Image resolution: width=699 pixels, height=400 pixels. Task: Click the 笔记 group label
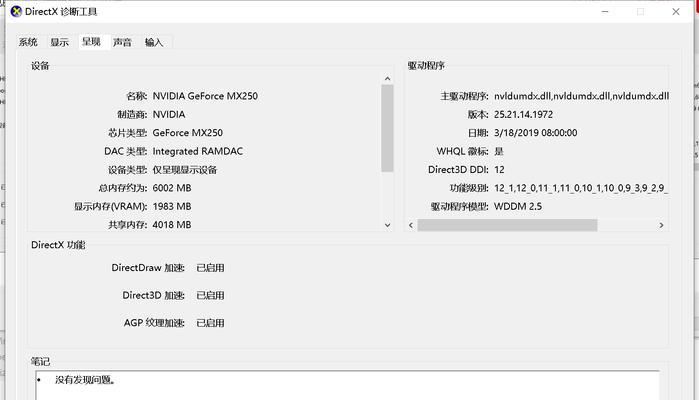(x=40, y=361)
